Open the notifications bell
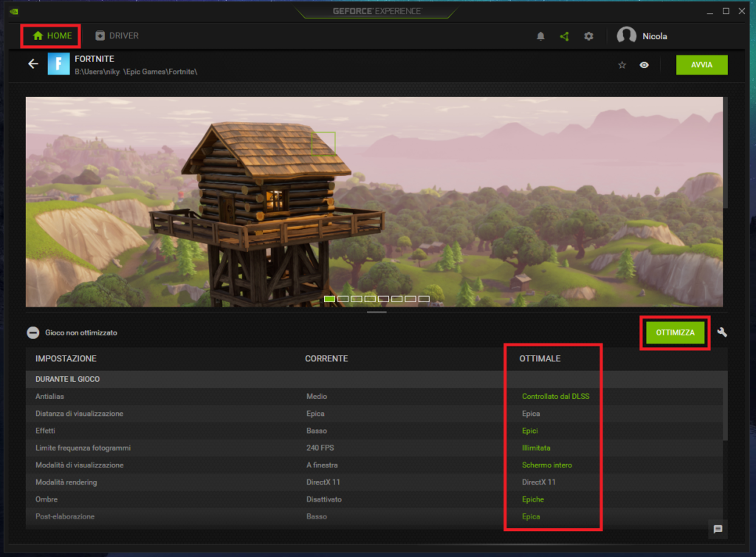This screenshot has width=756, height=557. click(540, 36)
